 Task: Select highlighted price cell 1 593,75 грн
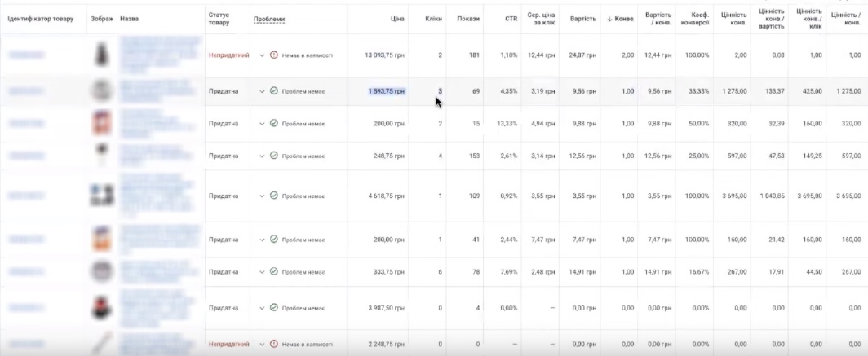click(x=386, y=91)
